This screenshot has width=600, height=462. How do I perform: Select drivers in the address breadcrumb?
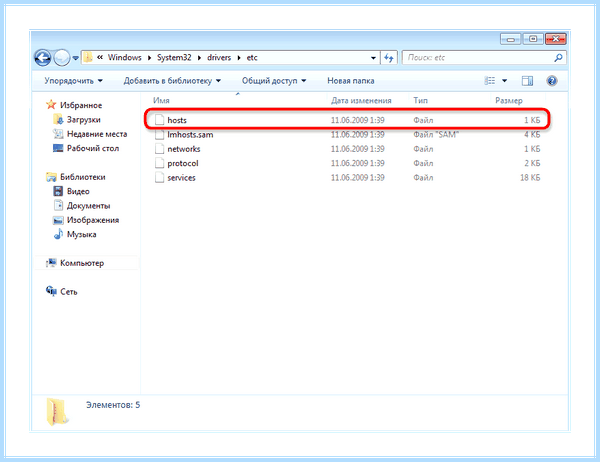(x=219, y=57)
